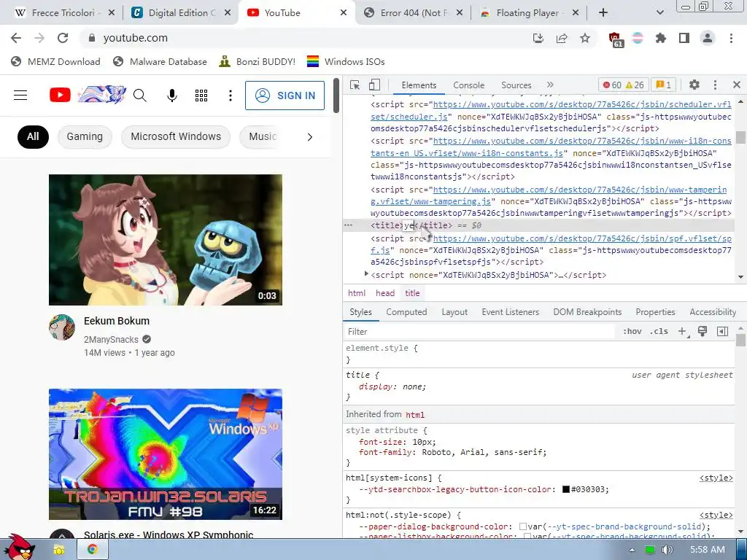Toggle the :hov element state panel
Image resolution: width=747 pixels, height=560 pixels.
pyautogui.click(x=632, y=332)
